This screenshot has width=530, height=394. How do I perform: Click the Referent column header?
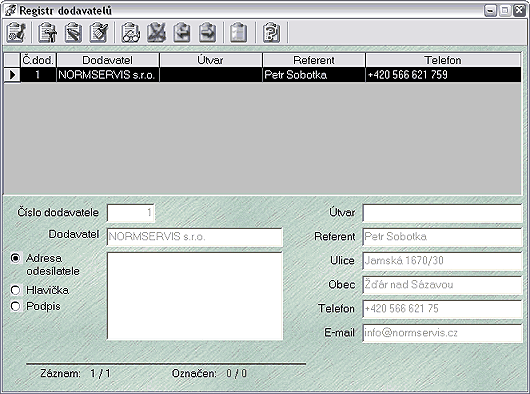pyautogui.click(x=314, y=60)
